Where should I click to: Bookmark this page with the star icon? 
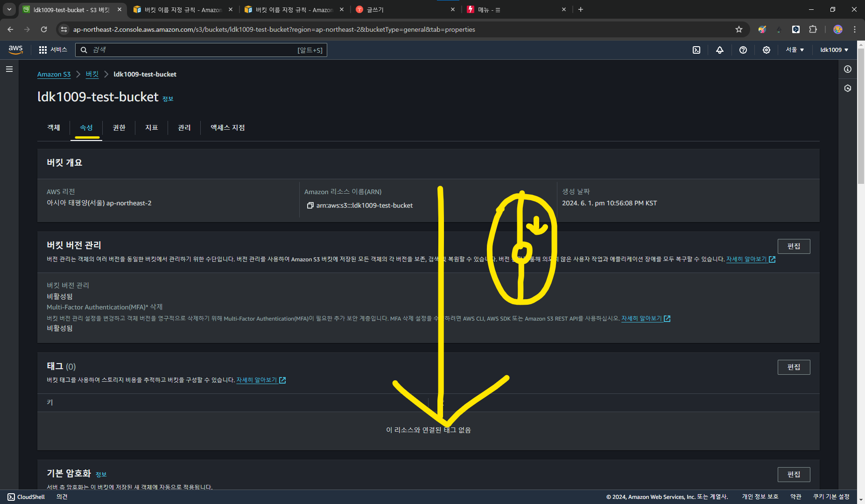pyautogui.click(x=739, y=29)
